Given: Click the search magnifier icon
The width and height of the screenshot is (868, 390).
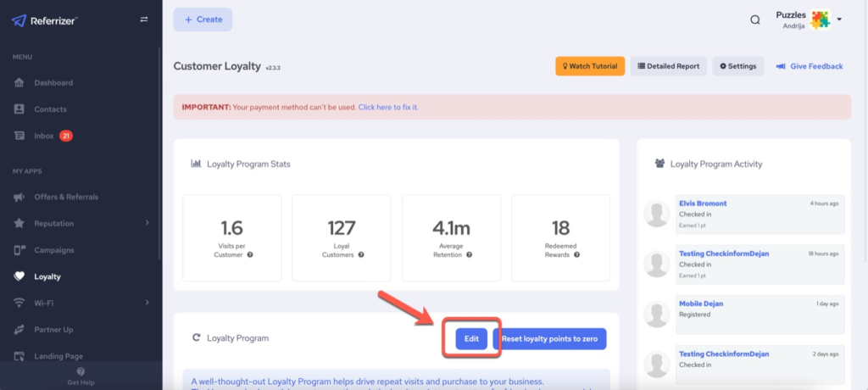Looking at the screenshot, I should point(754,20).
